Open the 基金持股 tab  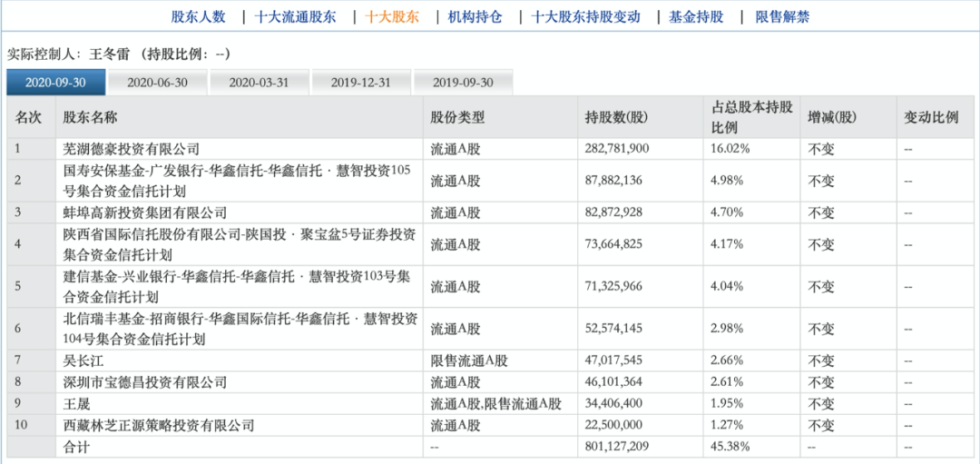(696, 16)
